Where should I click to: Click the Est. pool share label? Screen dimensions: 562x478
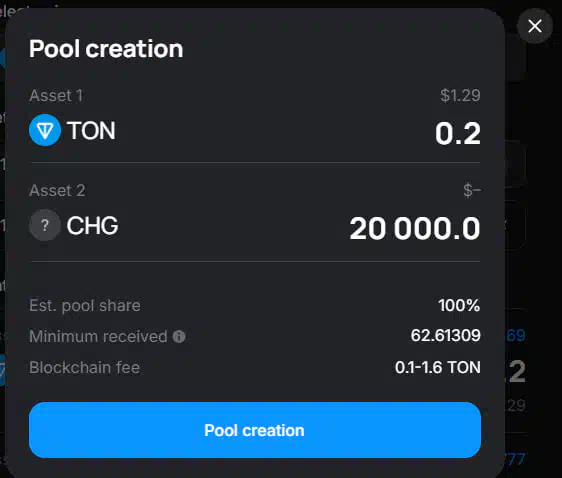(85, 306)
